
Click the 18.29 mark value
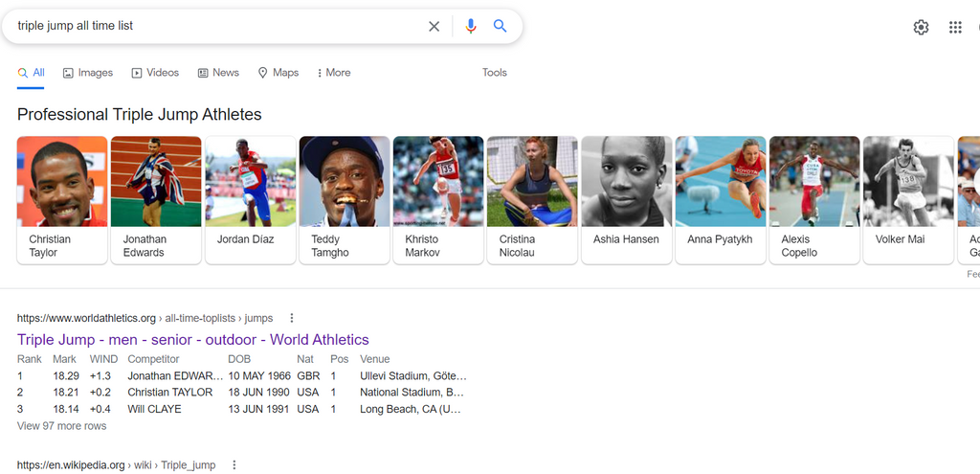tap(66, 375)
